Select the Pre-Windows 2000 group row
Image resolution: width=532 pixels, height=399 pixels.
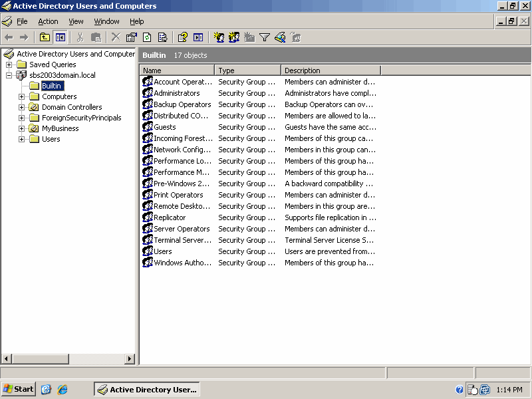[259, 184]
